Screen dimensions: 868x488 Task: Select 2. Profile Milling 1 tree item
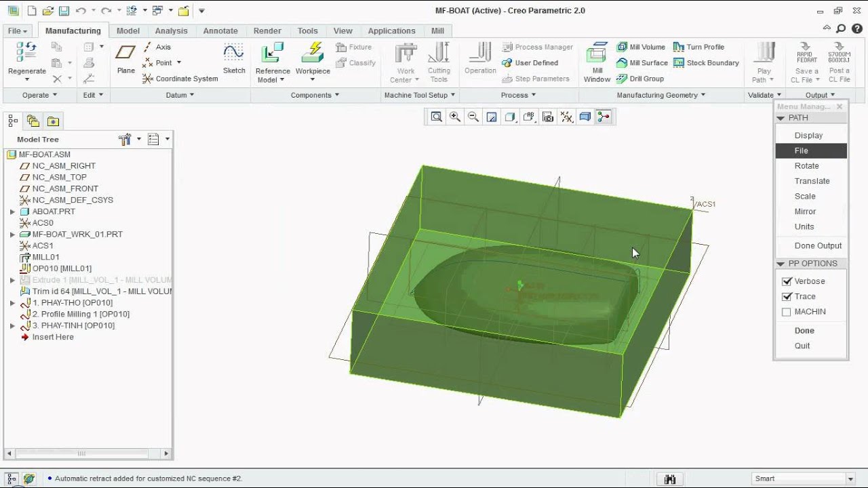(x=81, y=314)
